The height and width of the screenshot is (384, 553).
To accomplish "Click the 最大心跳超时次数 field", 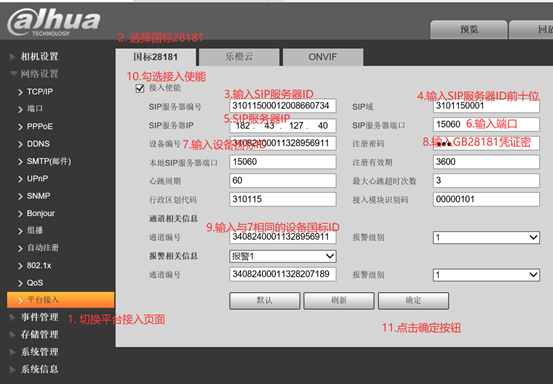I will (x=486, y=181).
